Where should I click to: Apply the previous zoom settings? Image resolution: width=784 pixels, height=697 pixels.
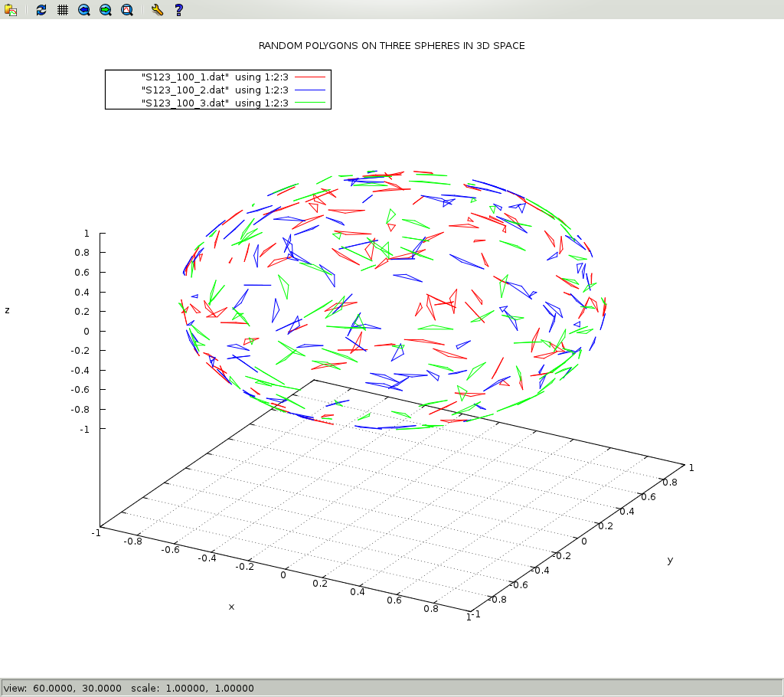tap(84, 10)
